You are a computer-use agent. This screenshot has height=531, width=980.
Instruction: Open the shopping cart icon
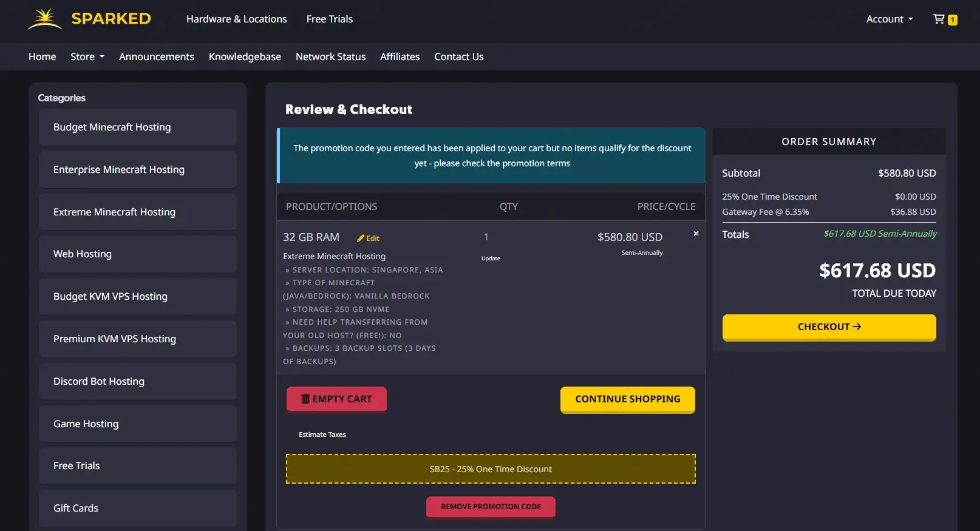pyautogui.click(x=945, y=19)
